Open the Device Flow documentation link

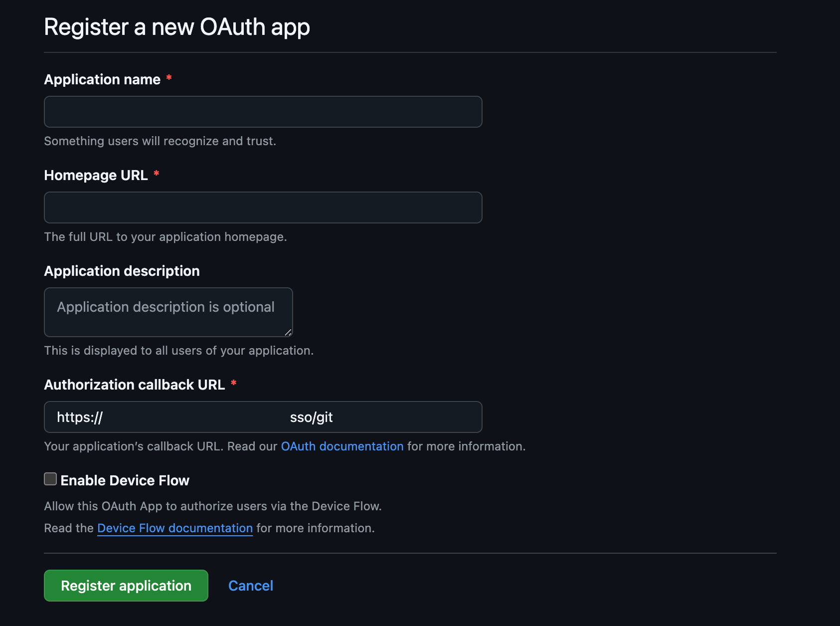click(x=174, y=528)
